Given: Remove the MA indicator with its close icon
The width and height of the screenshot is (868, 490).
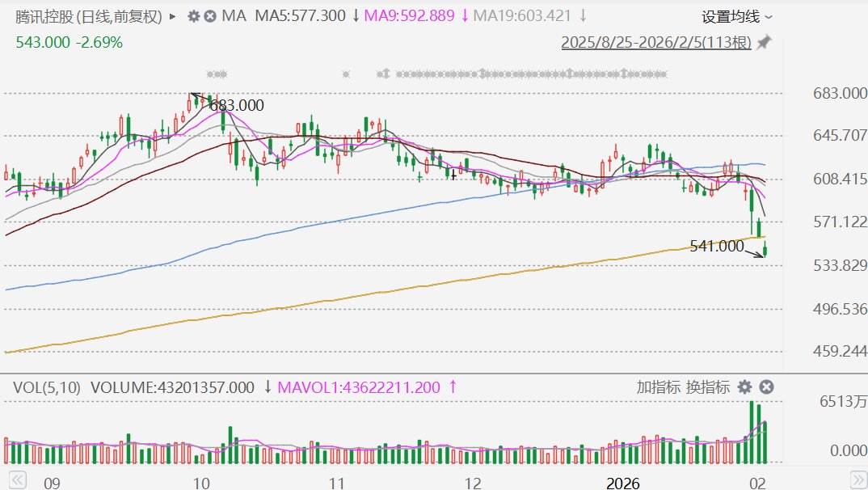Looking at the screenshot, I should 209,16.
